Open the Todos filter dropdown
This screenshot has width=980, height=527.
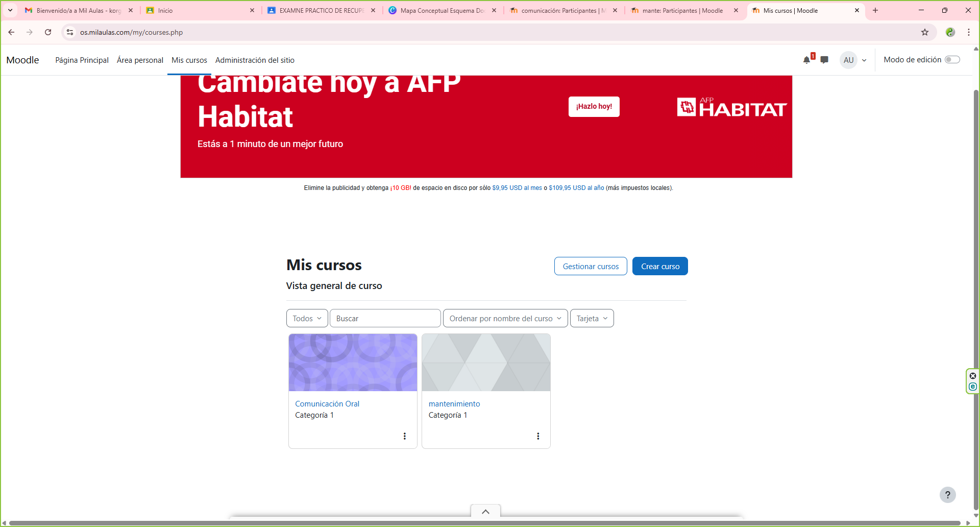click(307, 318)
